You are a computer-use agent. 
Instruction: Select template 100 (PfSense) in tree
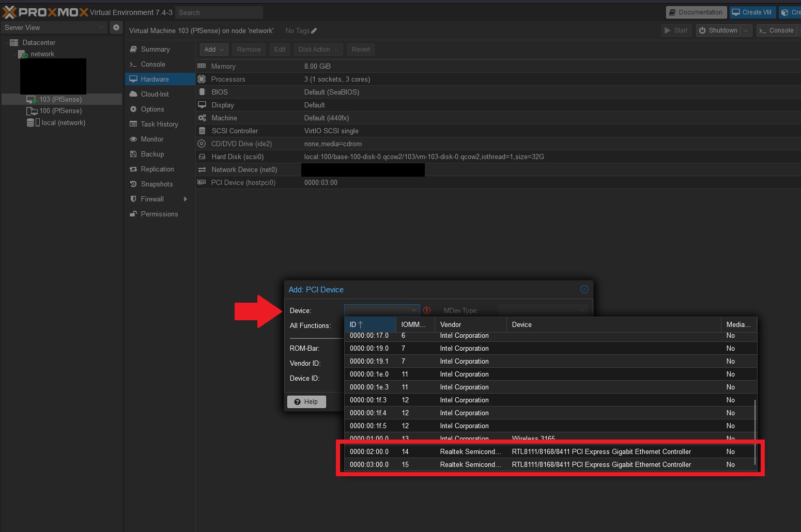coord(60,111)
